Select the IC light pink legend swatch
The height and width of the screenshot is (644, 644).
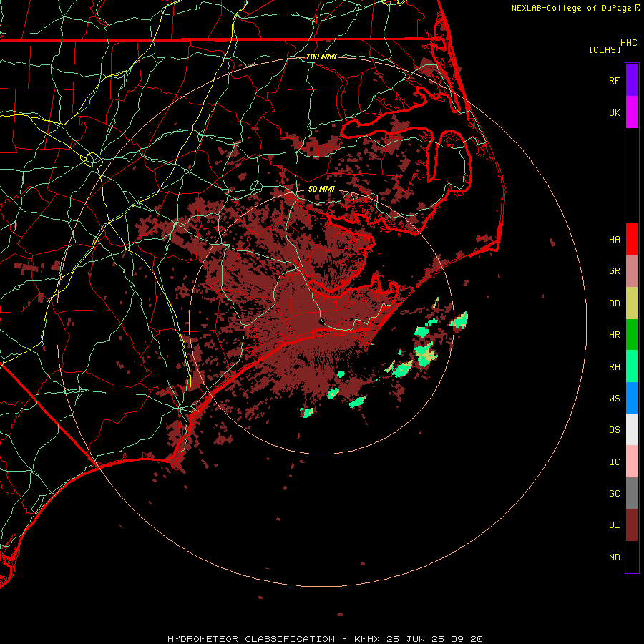point(632,462)
